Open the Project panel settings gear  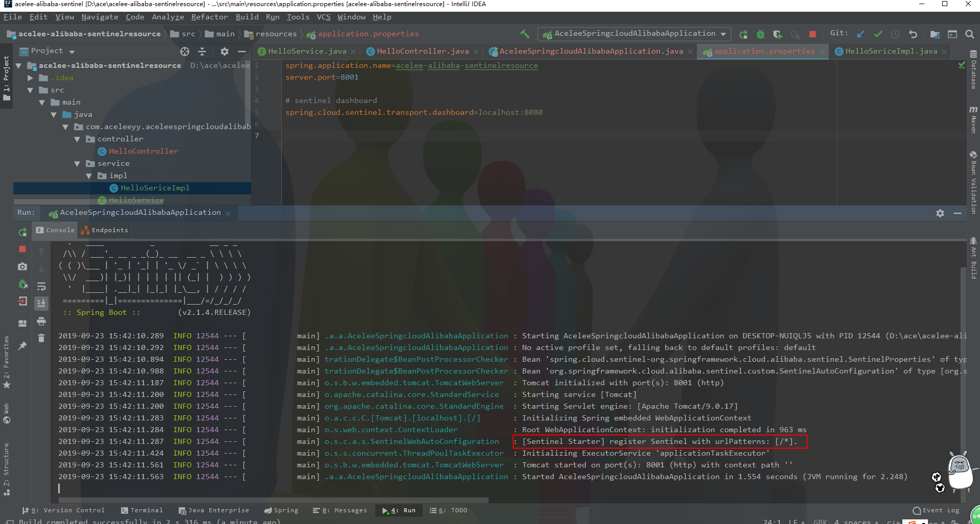pos(225,51)
